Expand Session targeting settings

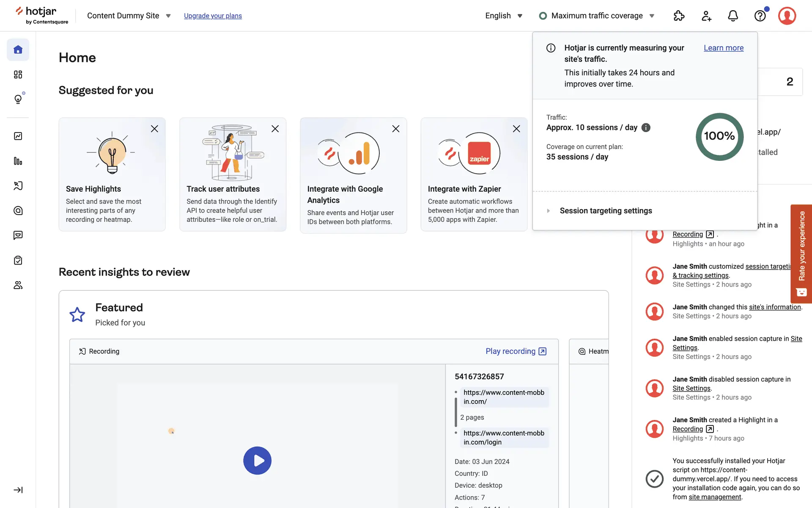[x=605, y=211]
